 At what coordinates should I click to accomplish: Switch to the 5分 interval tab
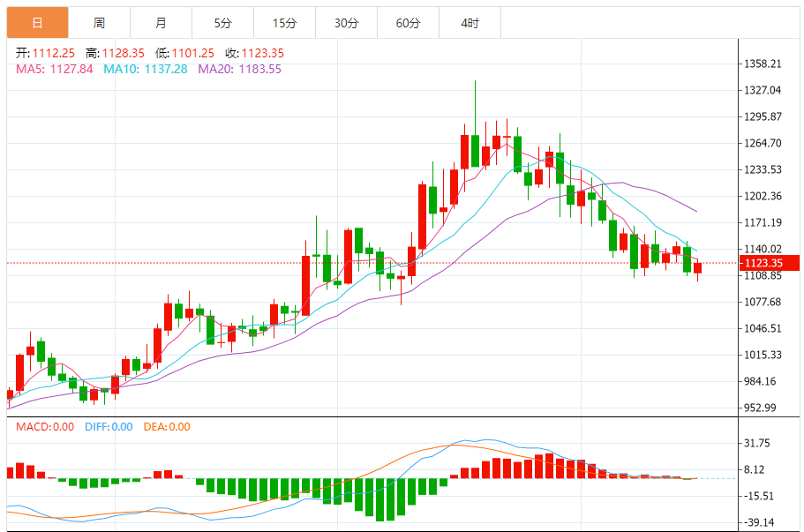pyautogui.click(x=222, y=23)
